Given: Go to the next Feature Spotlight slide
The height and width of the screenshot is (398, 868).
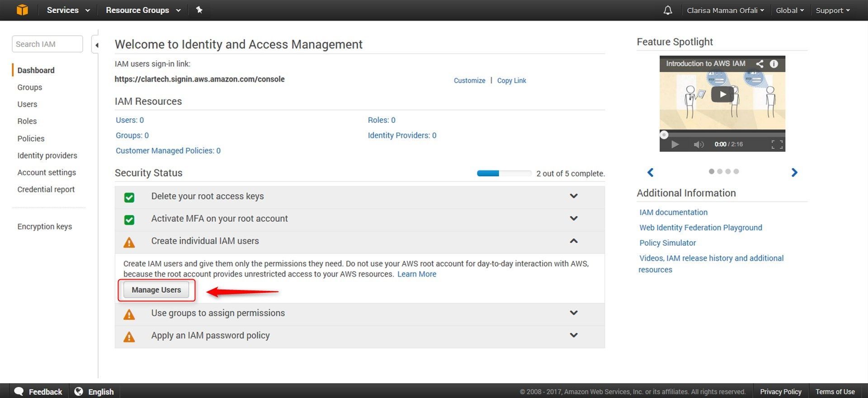Looking at the screenshot, I should pos(794,172).
